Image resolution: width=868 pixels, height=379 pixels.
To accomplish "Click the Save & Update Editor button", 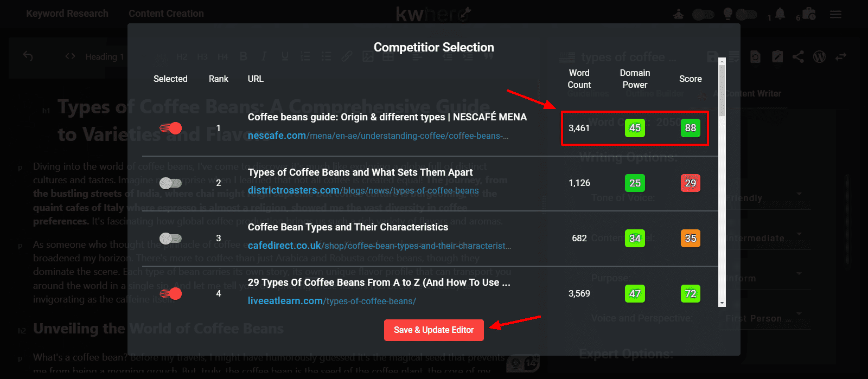I will (x=433, y=330).
